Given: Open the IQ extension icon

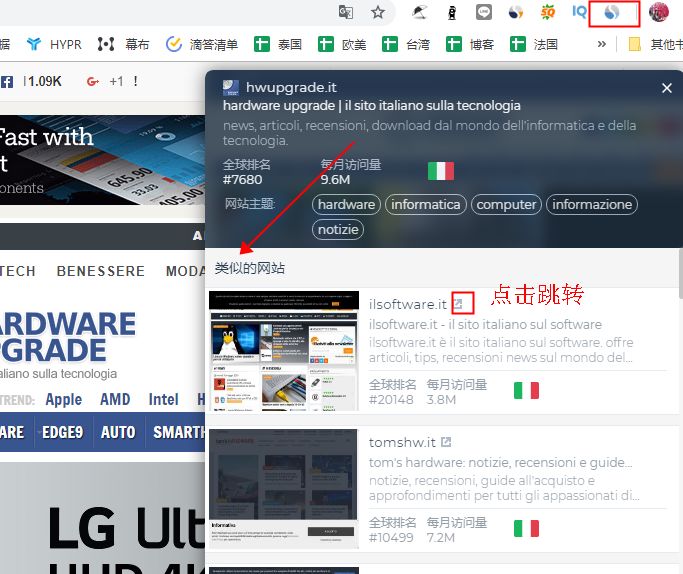Looking at the screenshot, I should point(579,12).
